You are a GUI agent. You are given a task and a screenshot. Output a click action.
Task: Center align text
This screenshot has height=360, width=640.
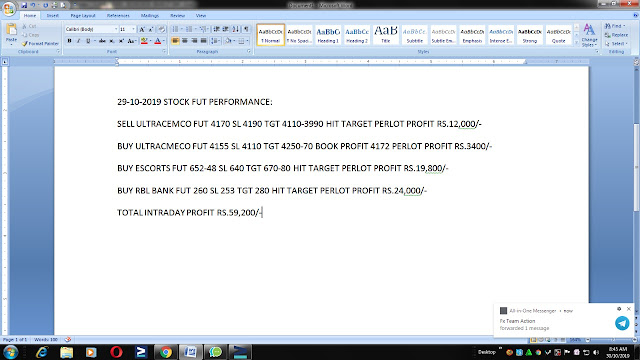(x=184, y=41)
